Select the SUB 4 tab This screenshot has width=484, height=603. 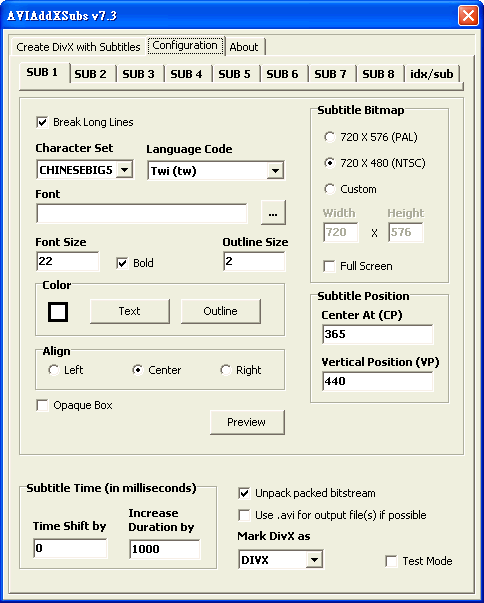[x=187, y=74]
